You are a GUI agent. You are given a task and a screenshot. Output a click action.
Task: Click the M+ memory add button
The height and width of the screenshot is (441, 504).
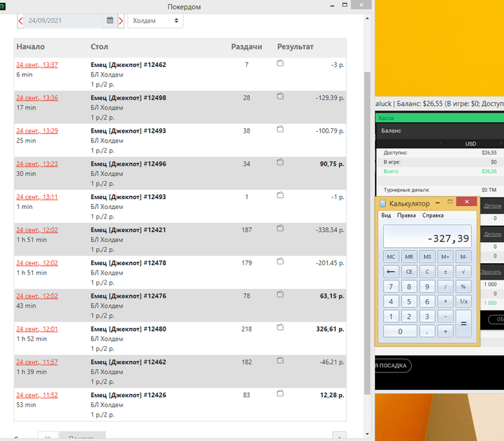pos(445,257)
